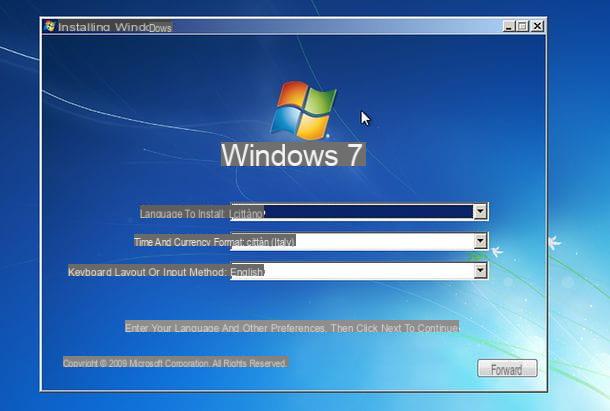Select the Language To Install combo box field
This screenshot has height=411, width=610.
point(359,212)
